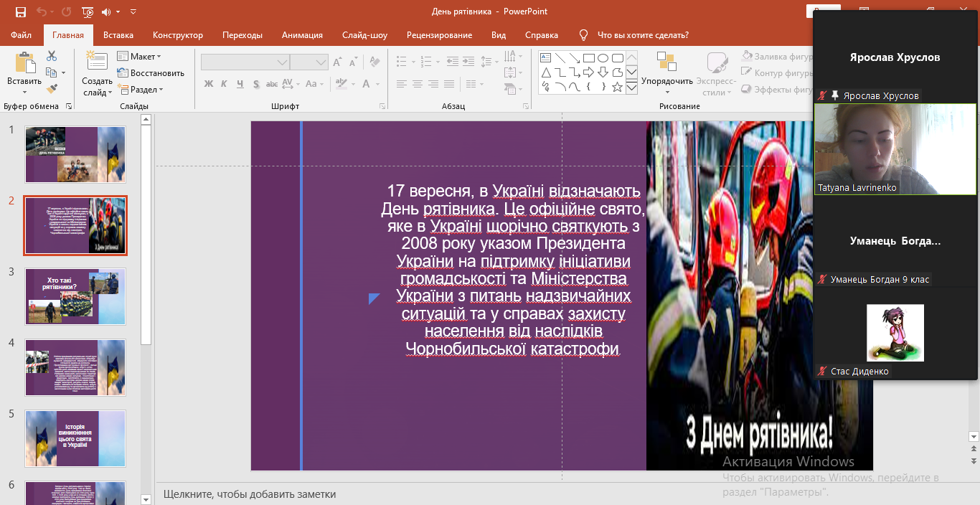Pick the five-point Star shape
980x505 pixels.
click(617, 87)
